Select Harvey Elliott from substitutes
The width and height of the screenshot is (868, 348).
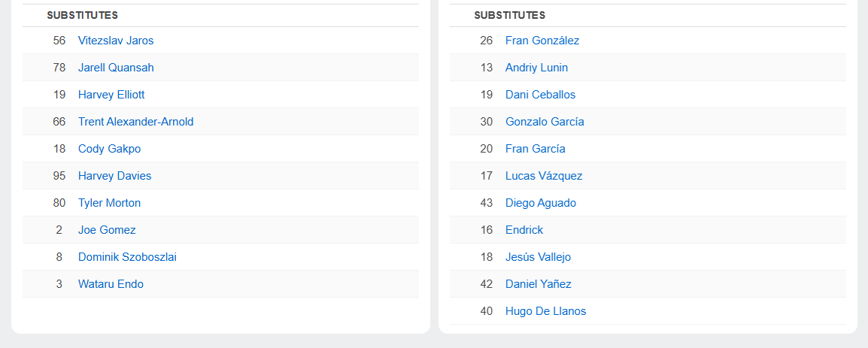[x=111, y=95]
